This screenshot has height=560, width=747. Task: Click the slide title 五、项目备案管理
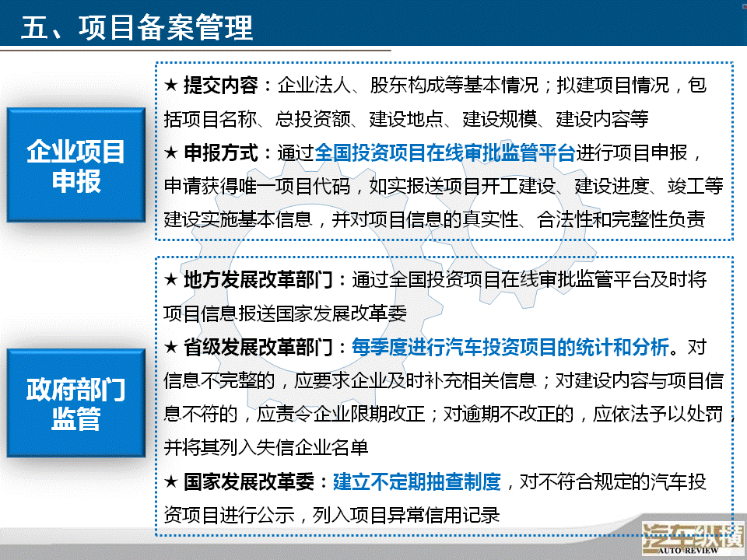point(137,27)
